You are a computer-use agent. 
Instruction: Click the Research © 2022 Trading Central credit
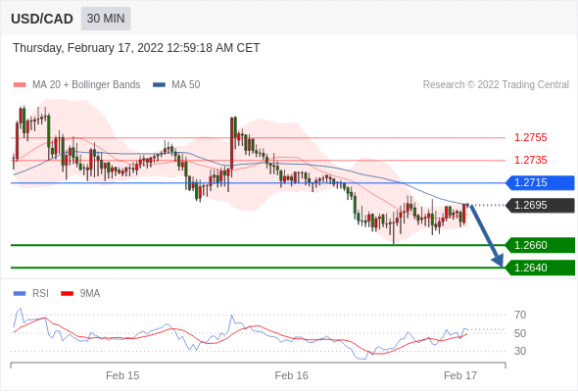(x=496, y=85)
